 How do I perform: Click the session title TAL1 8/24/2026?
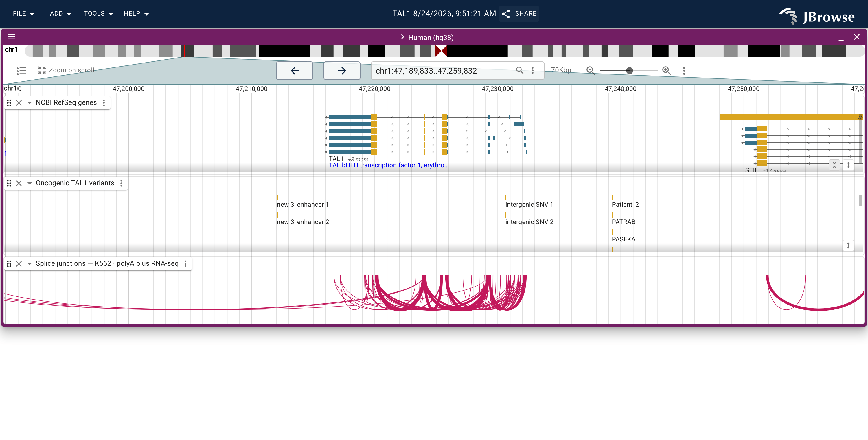pos(444,14)
